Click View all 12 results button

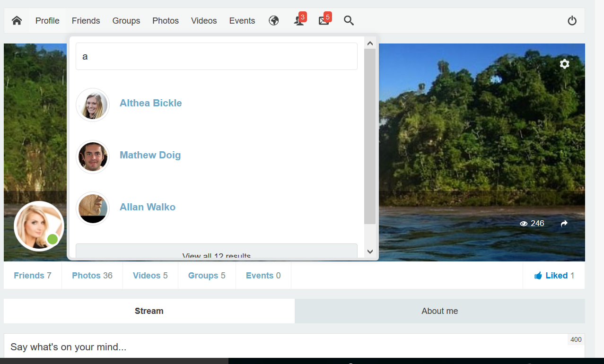tap(216, 252)
